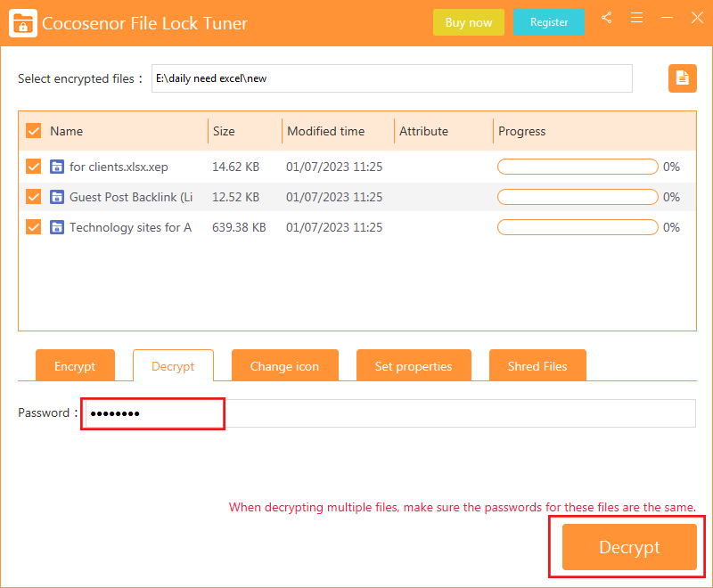
Task: Open the Change icon tab
Action: coord(284,365)
